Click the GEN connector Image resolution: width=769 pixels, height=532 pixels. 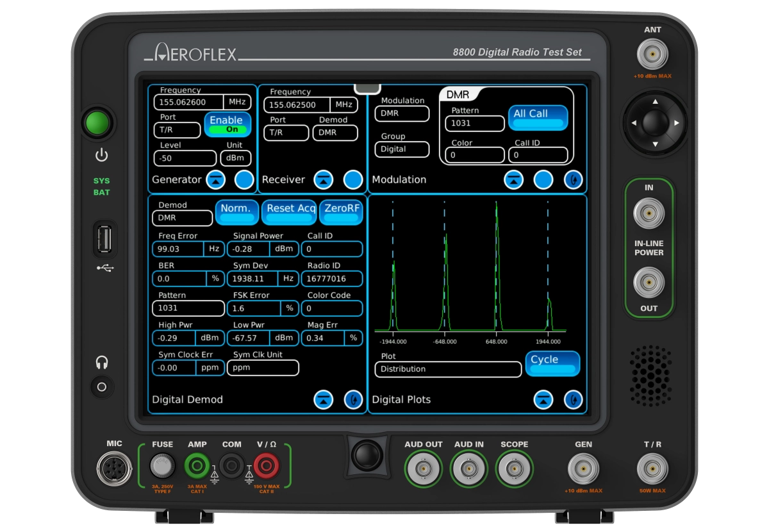583,469
